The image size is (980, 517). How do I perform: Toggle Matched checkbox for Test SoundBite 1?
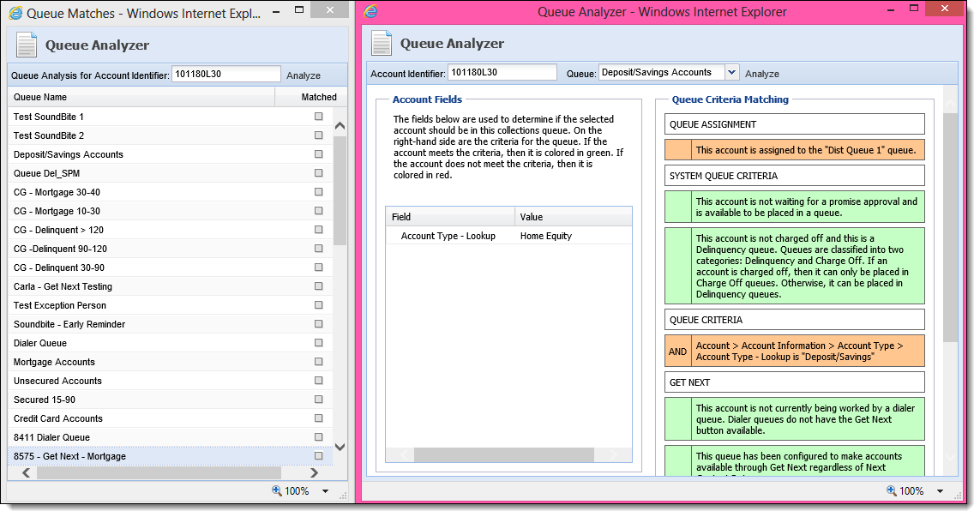pos(319,117)
